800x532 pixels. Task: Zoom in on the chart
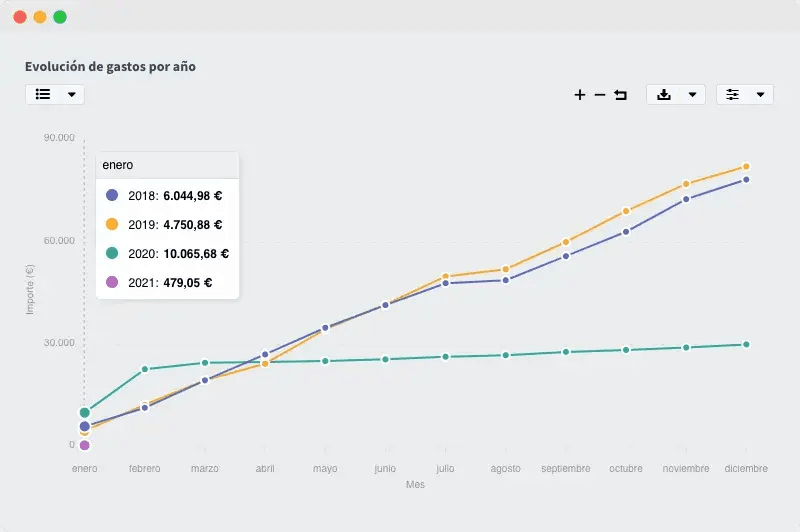[580, 95]
